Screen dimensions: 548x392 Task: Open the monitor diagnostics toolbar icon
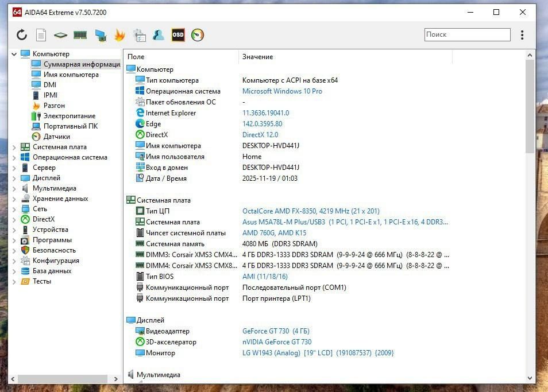(101, 35)
